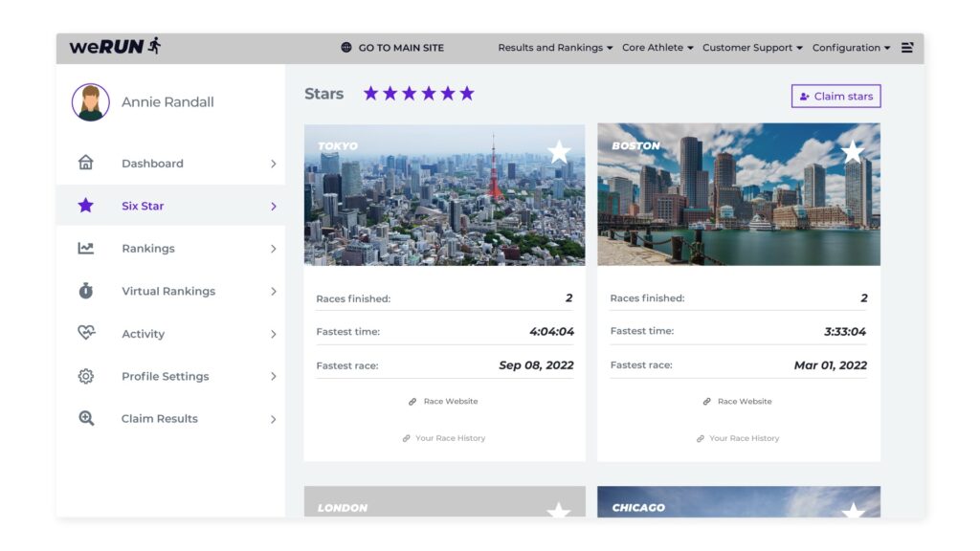Click the Virtual Rankings stopwatch icon
The image size is (980, 551).
(x=85, y=291)
